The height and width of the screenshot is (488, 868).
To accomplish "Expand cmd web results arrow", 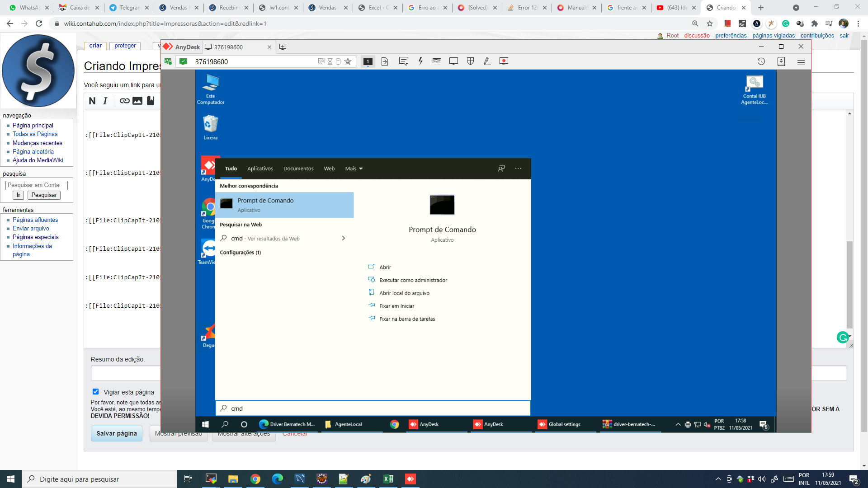I will [x=344, y=238].
